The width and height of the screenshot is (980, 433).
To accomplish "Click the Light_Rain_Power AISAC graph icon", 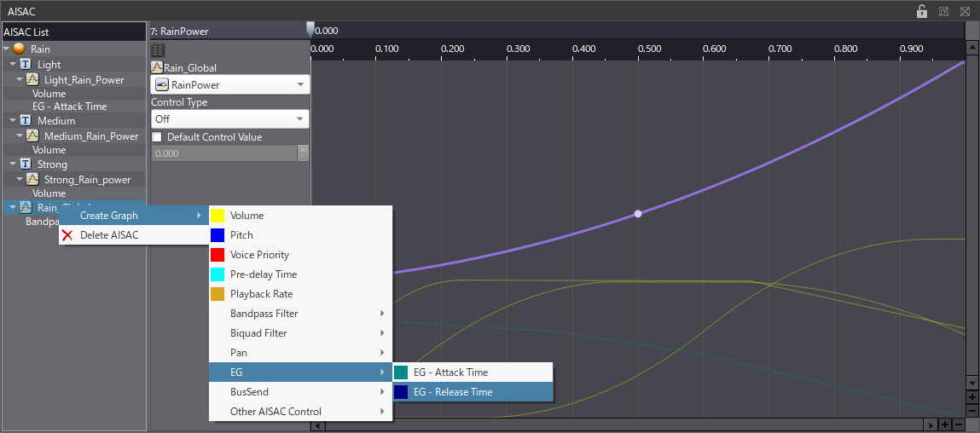I will pos(32,79).
